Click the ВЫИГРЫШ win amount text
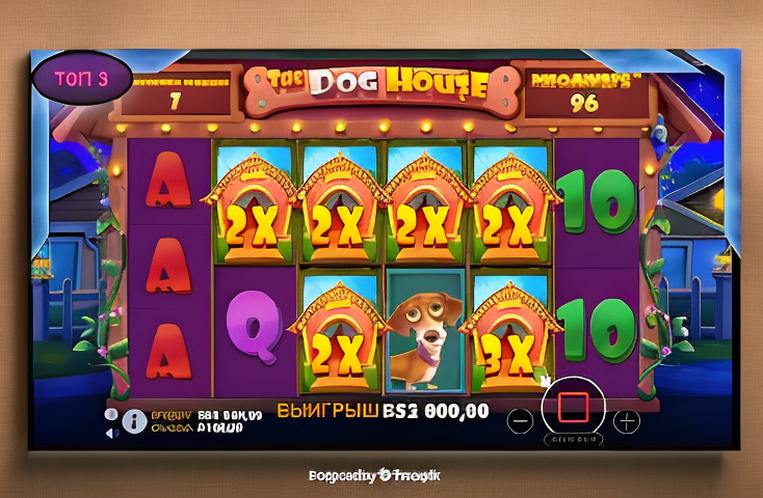The image size is (763, 498). (383, 411)
